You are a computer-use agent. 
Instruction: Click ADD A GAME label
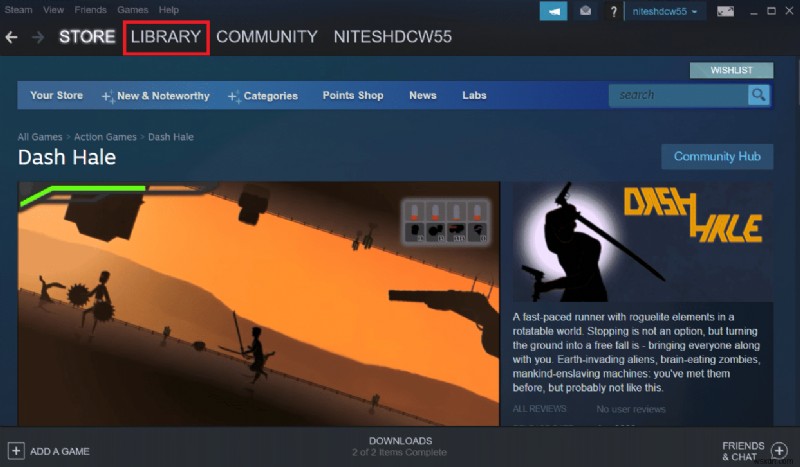[60, 451]
